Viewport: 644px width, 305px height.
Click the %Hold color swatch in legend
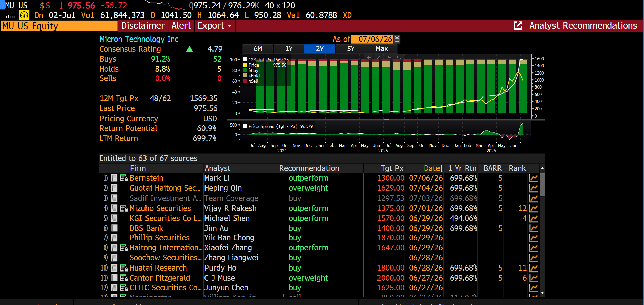245,76
